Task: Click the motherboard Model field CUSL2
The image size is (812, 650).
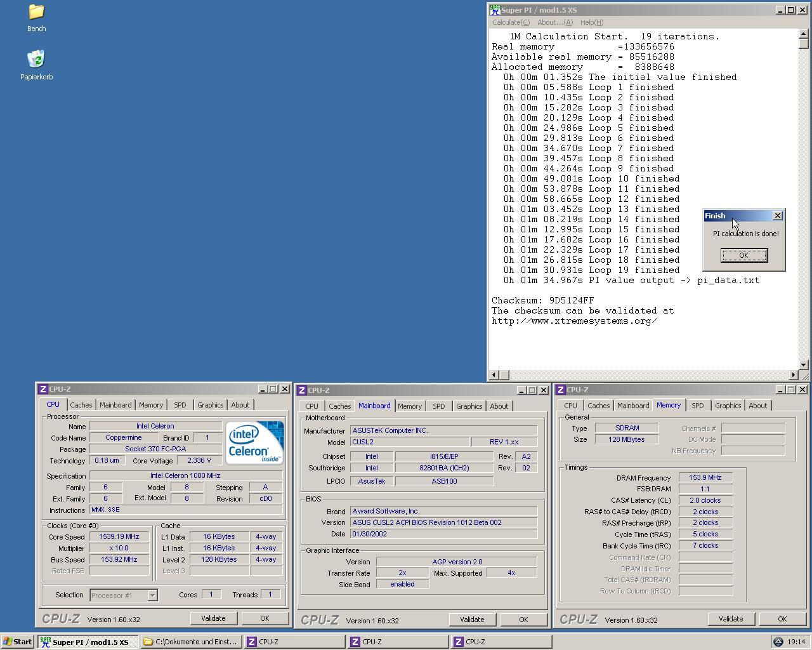Action: click(410, 442)
